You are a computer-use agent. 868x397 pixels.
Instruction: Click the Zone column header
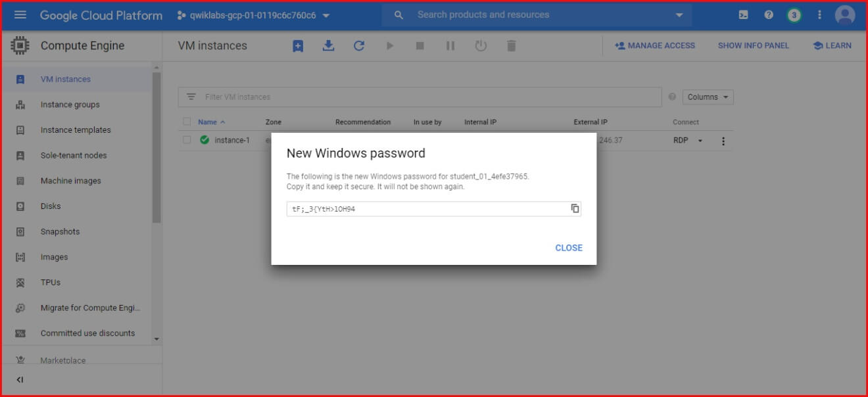[x=273, y=122]
